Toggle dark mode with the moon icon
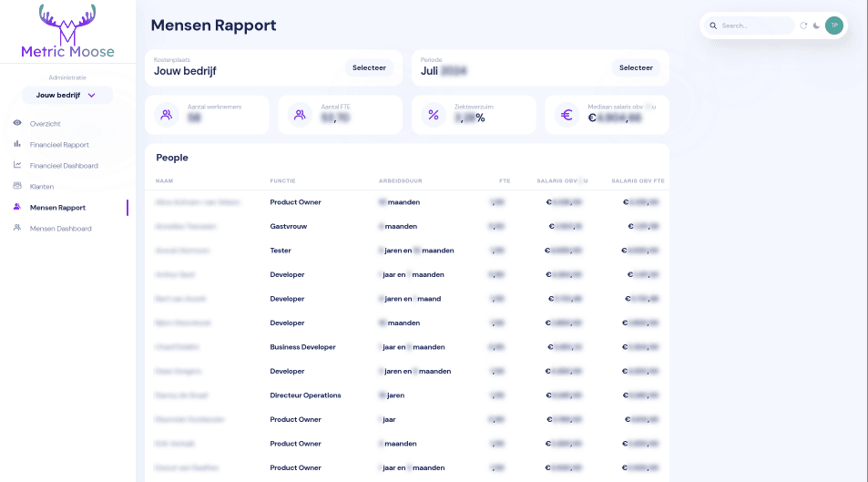868x482 pixels. tap(816, 26)
